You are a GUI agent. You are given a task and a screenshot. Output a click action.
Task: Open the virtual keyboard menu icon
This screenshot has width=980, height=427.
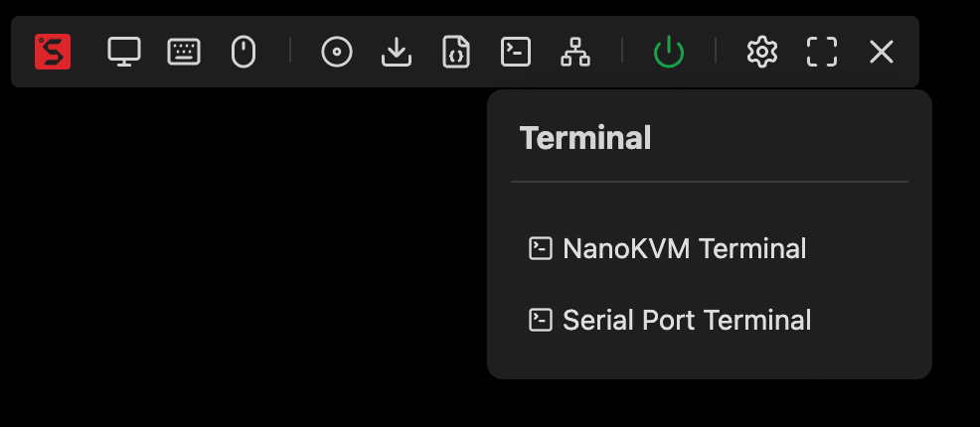[x=184, y=52]
